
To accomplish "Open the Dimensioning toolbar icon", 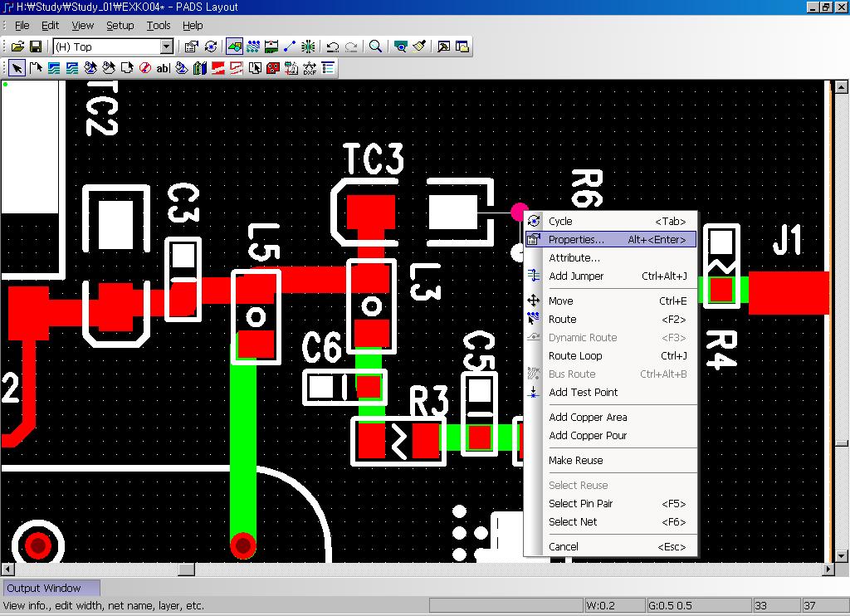I will [271, 46].
